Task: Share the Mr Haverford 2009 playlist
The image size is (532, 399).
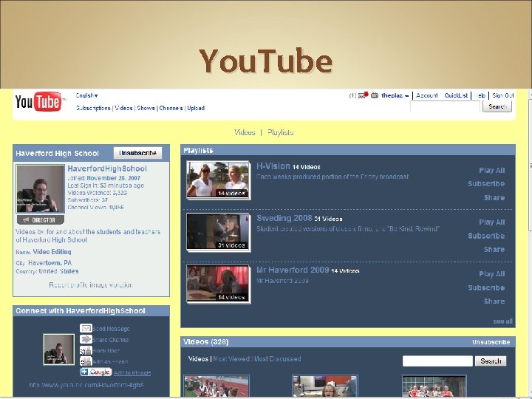Action: coord(494,301)
